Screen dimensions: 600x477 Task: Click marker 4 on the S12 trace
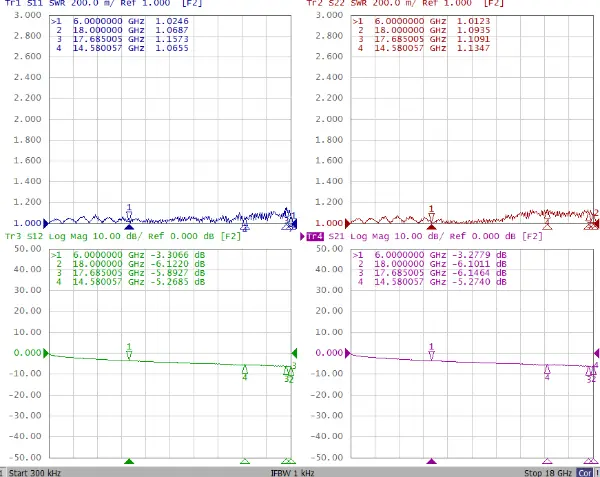click(245, 372)
